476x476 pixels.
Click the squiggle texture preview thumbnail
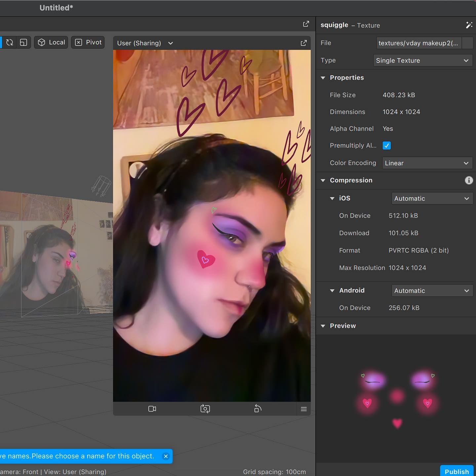pyautogui.click(x=397, y=399)
